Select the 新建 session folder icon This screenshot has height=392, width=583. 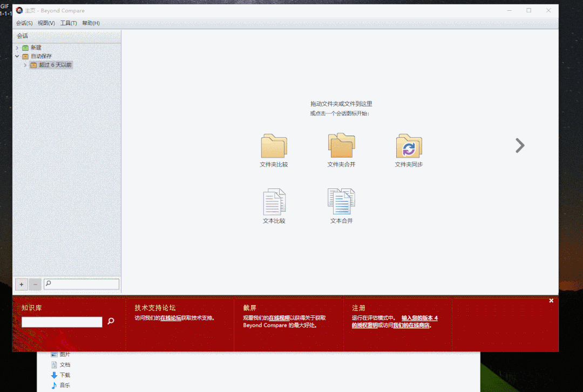pos(25,48)
